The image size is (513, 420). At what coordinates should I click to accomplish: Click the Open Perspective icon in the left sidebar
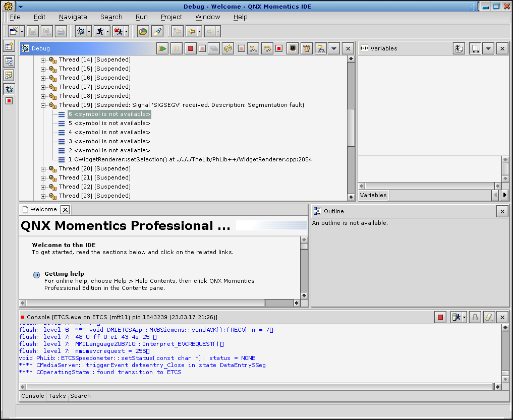(9, 47)
